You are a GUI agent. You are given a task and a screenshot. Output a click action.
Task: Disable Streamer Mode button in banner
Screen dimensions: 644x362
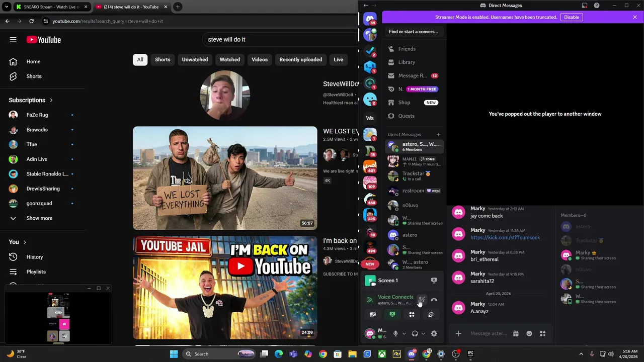coord(572,17)
